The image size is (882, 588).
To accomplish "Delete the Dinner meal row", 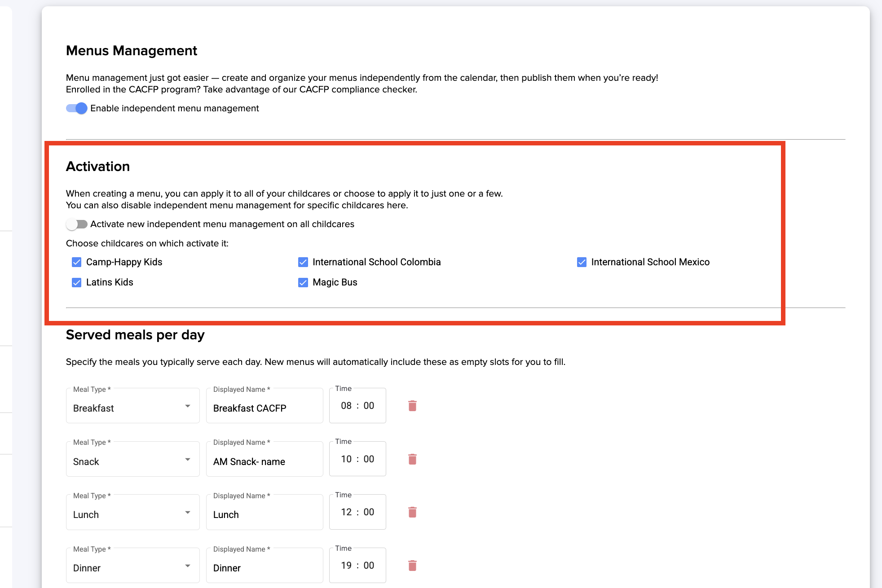I will 412,566.
